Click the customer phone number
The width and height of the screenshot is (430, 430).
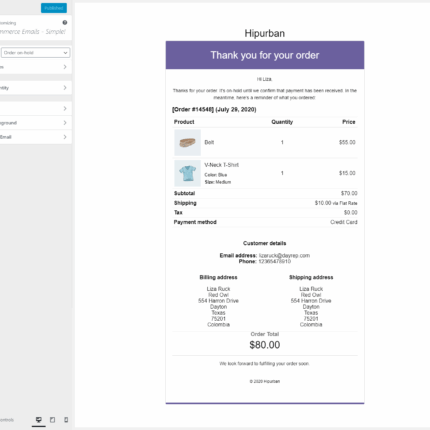(x=275, y=261)
